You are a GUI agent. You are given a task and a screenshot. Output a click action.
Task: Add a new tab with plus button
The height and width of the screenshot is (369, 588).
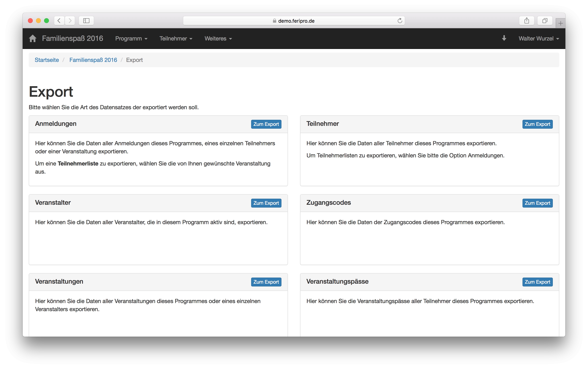[x=561, y=23]
